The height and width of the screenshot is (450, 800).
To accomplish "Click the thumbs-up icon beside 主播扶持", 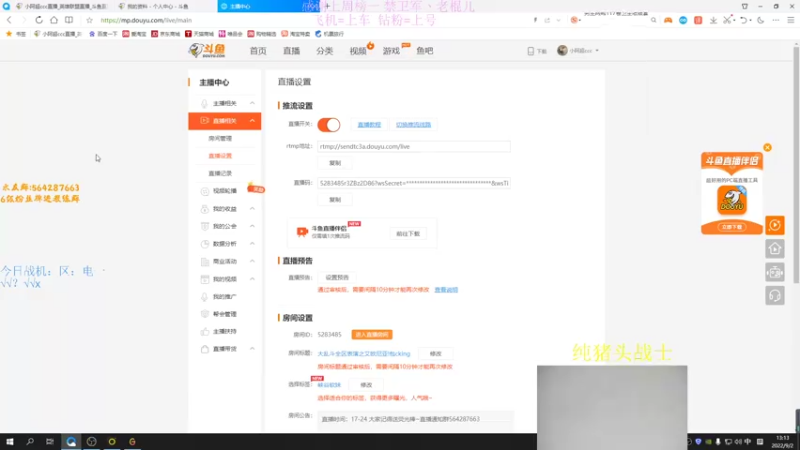I will (205, 332).
